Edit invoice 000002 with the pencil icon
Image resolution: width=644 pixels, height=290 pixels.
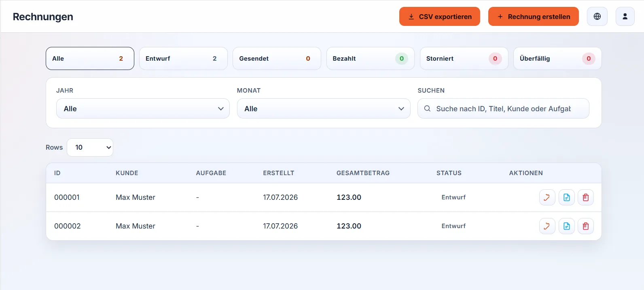(547, 226)
